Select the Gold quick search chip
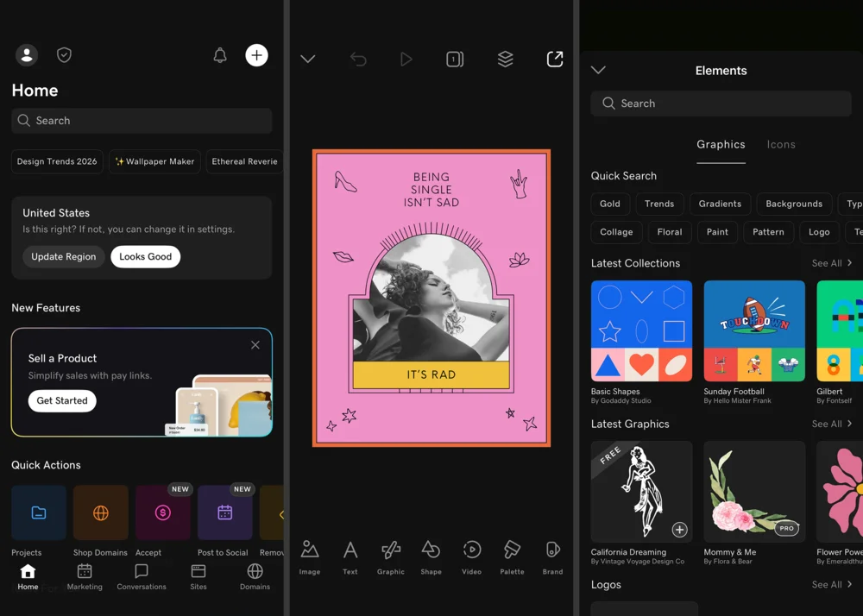The width and height of the screenshot is (863, 616). (610, 204)
